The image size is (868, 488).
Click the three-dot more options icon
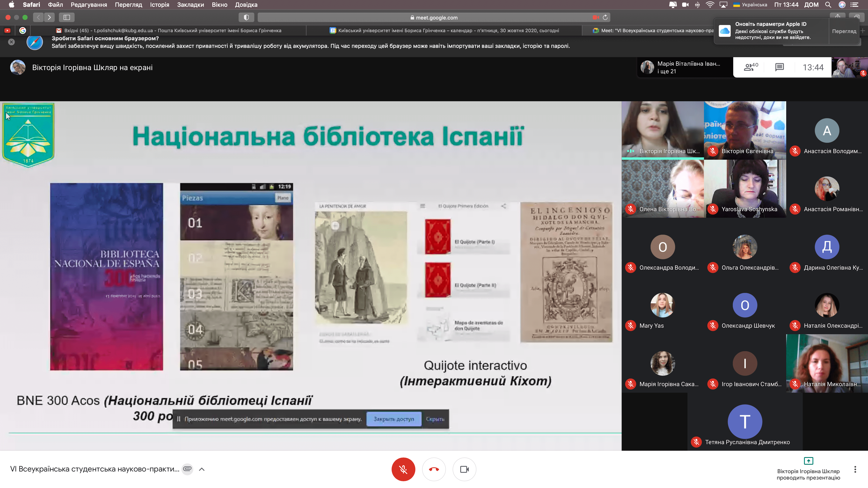855,469
